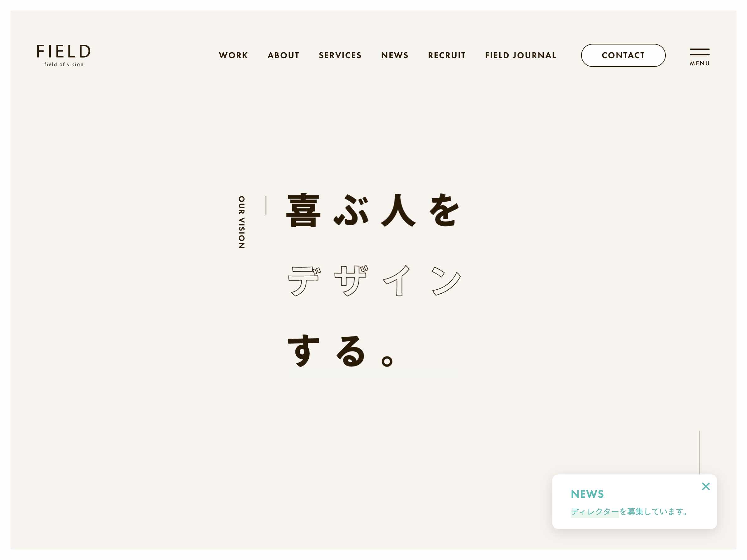
Task: Navigate to SERVICES tab
Action: (x=341, y=55)
